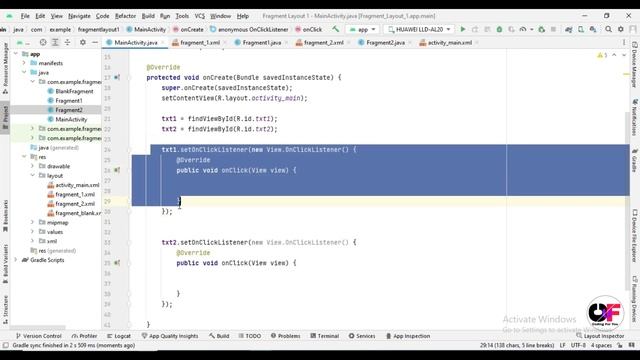This screenshot has height=360, width=640.
Task: Open the recent tabs overflow menu
Action: pyautogui.click(x=624, y=42)
